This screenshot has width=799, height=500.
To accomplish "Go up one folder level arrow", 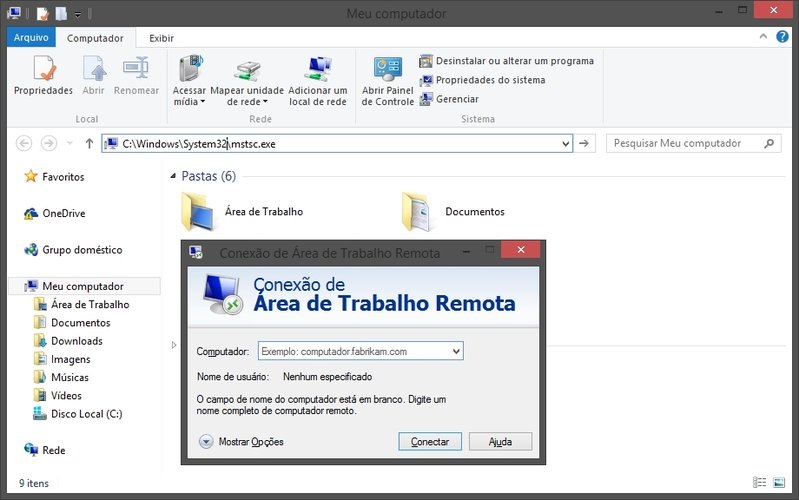I will click(x=89, y=143).
